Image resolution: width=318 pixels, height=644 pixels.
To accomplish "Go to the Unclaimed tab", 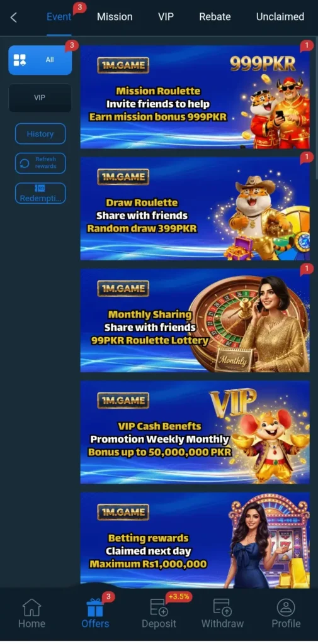I will coord(280,17).
